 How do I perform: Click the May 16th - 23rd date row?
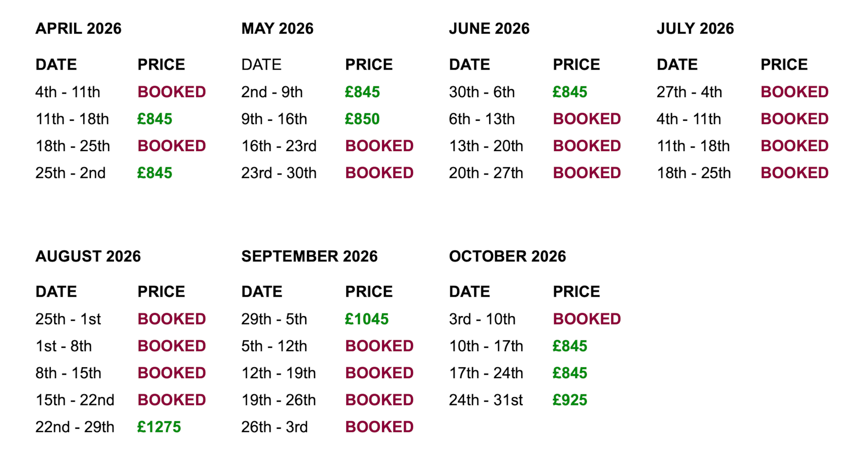[279, 146]
